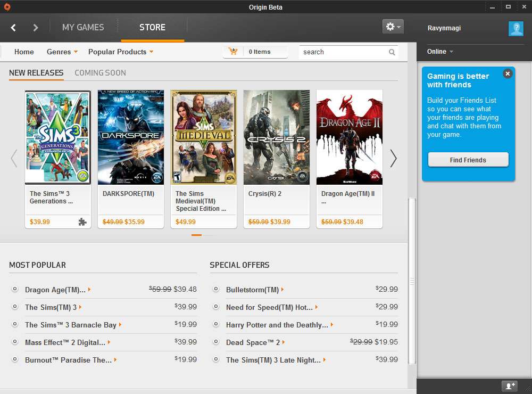Image resolution: width=532 pixels, height=394 pixels.
Task: Click the back navigation arrow
Action: click(13, 28)
